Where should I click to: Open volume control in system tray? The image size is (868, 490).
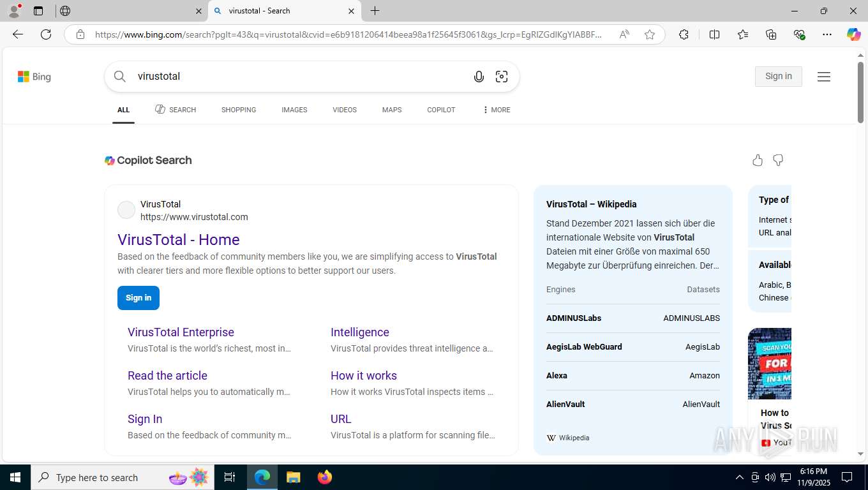(x=770, y=477)
